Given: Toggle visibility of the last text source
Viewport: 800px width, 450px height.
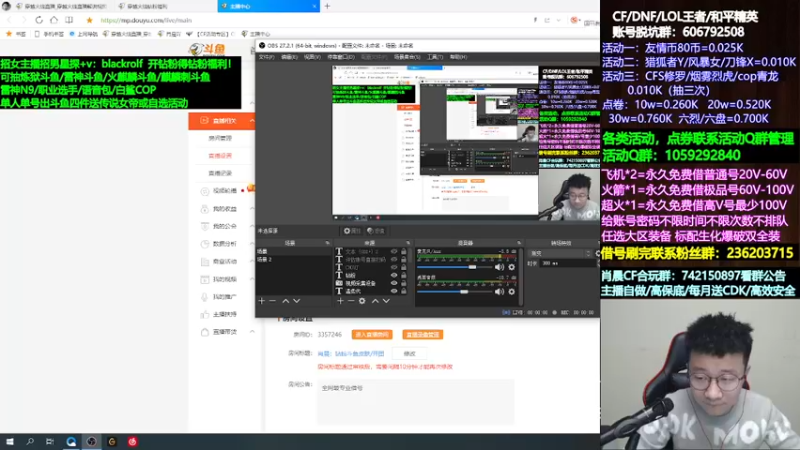Looking at the screenshot, I should pos(394,291).
